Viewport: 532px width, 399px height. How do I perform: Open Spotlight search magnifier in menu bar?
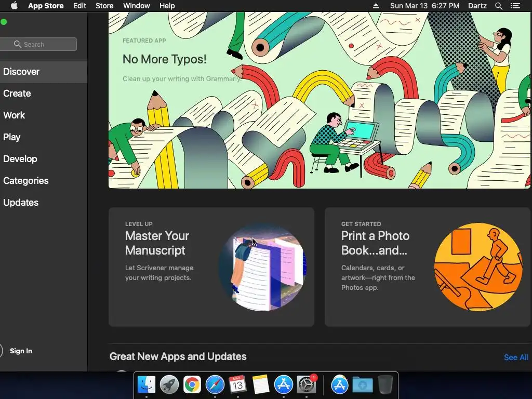point(499,6)
